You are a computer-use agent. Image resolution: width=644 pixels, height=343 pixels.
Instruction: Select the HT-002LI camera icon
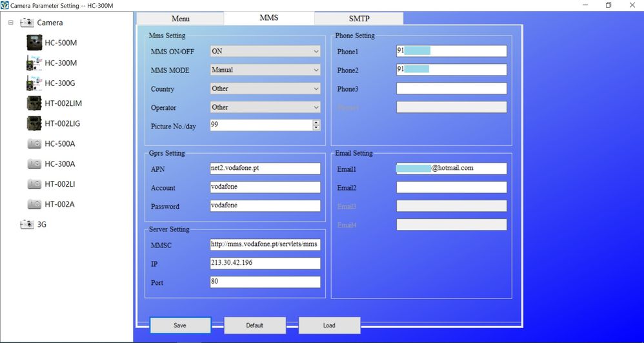(x=34, y=184)
